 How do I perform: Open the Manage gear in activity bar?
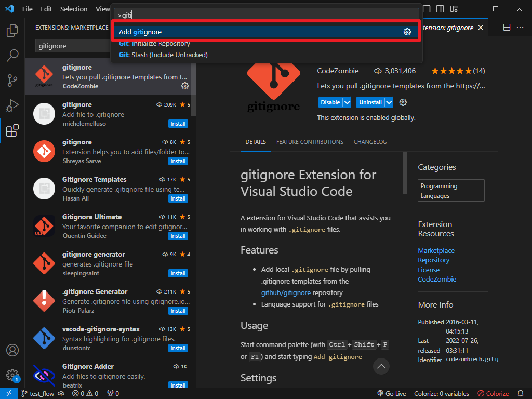click(12, 375)
